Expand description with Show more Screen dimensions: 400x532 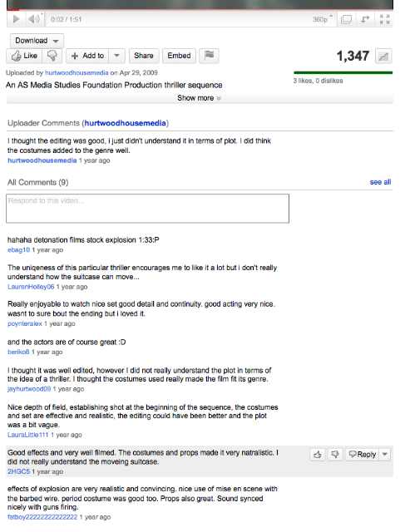200,98
